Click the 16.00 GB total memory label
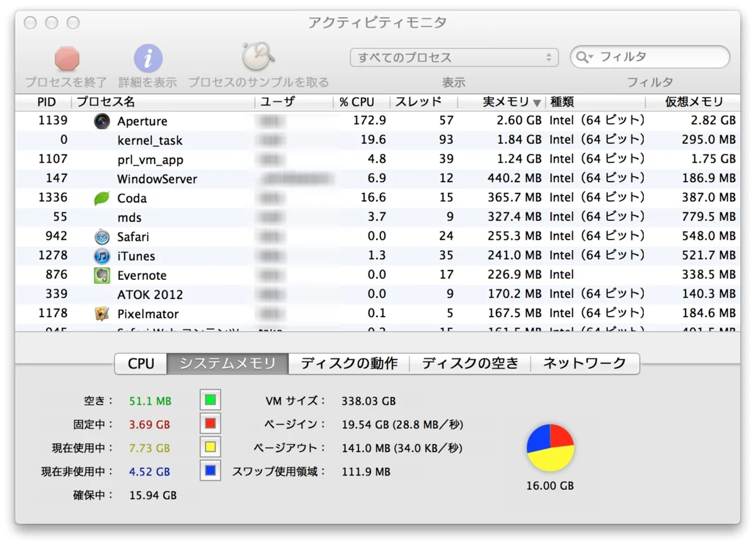 [550, 486]
